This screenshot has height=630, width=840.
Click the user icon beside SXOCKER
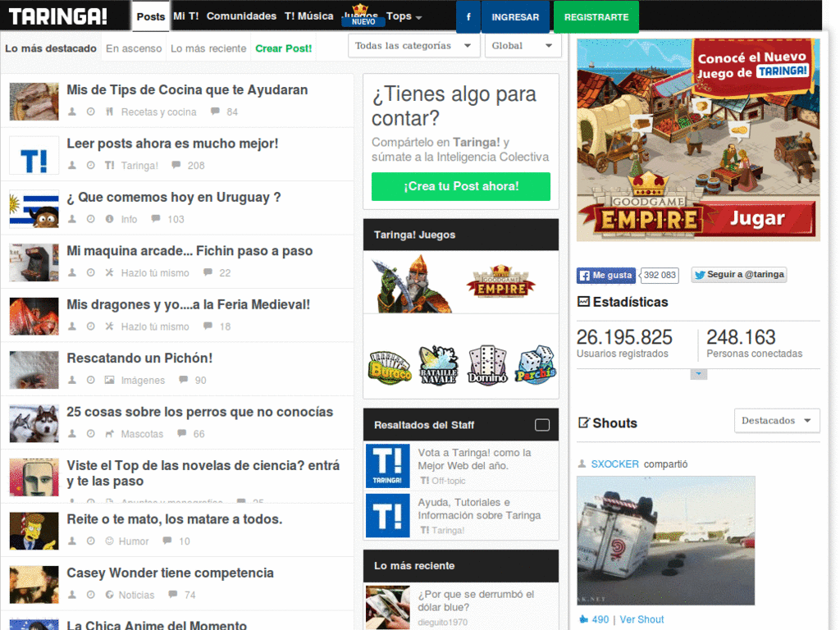tap(582, 464)
